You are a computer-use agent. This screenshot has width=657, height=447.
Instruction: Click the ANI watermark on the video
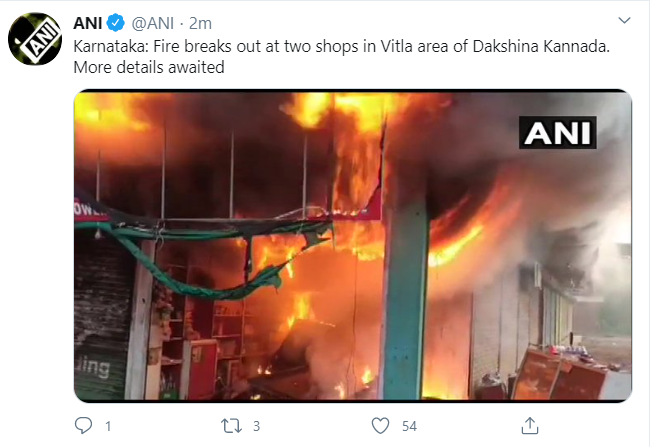point(557,132)
